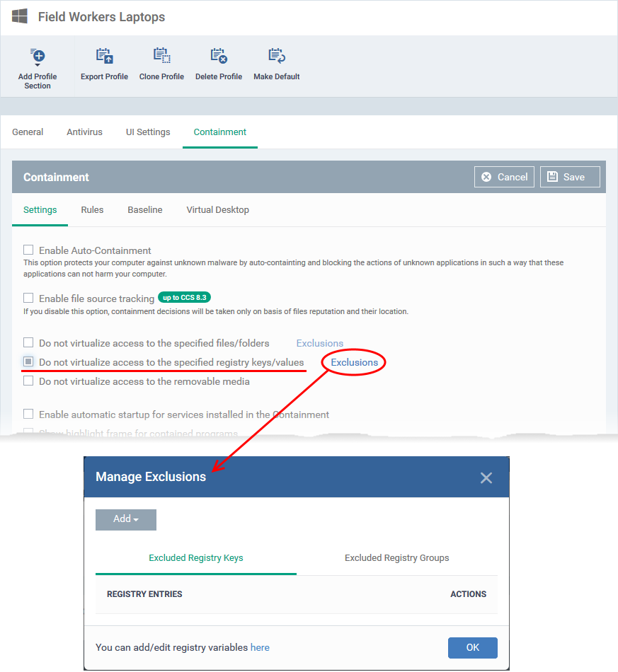Save the Containment settings
Viewport: 618px width, 672px height.
[x=570, y=177]
